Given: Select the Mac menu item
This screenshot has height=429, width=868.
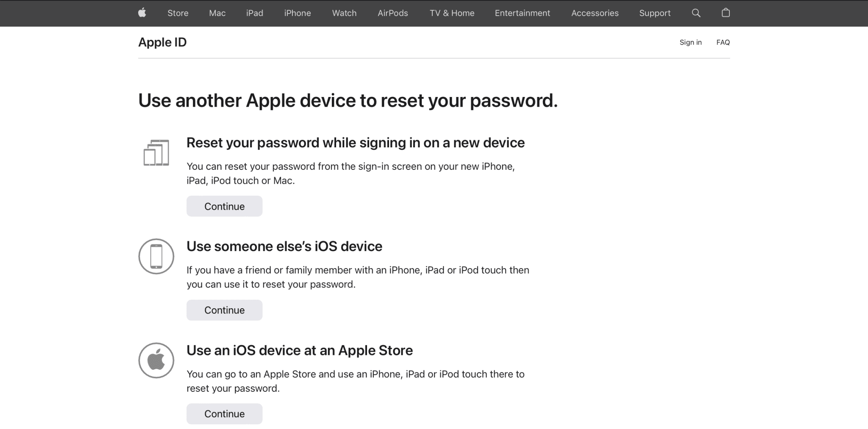Looking at the screenshot, I should (217, 13).
